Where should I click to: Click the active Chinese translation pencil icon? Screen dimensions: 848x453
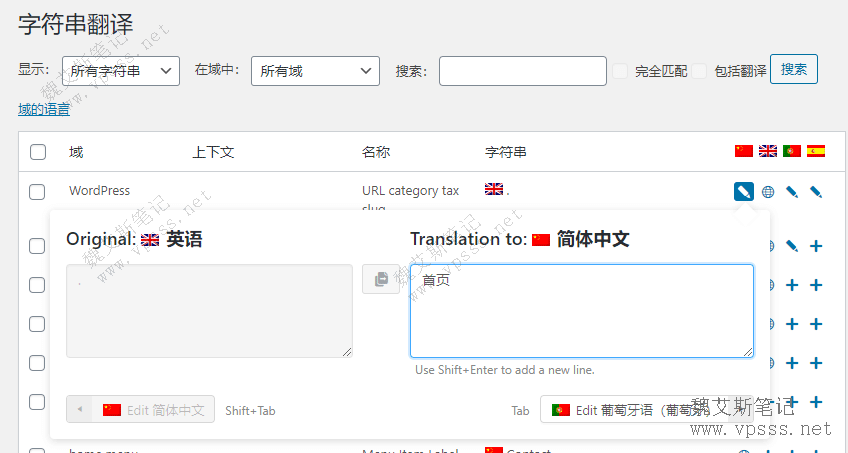743,191
